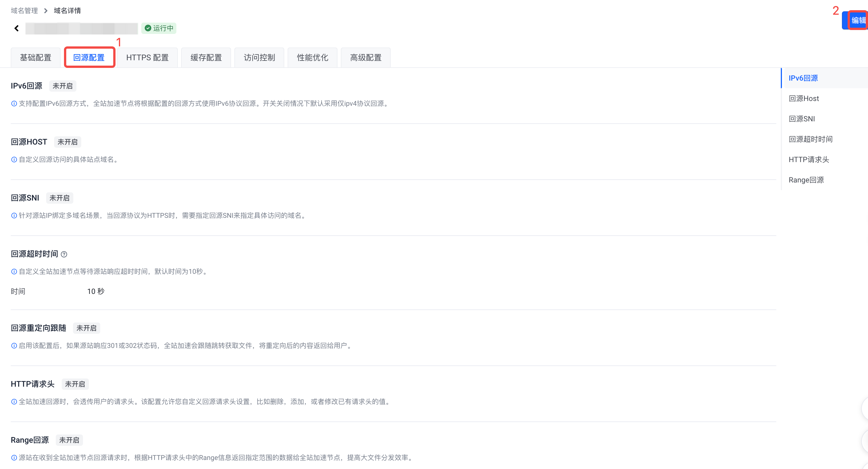Switch to the 基础配置 tab
This screenshot has height=469, width=868.
(x=36, y=58)
